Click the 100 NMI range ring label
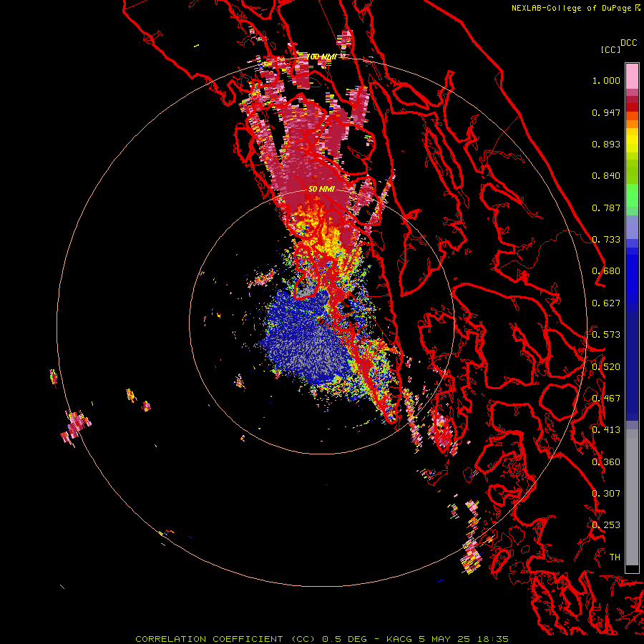Image resolution: width=644 pixels, height=644 pixels. click(x=322, y=57)
